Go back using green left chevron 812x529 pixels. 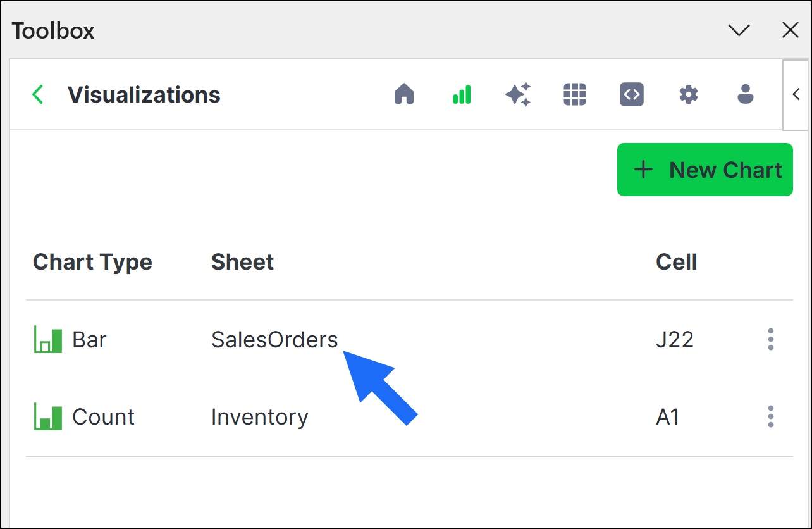coord(38,95)
